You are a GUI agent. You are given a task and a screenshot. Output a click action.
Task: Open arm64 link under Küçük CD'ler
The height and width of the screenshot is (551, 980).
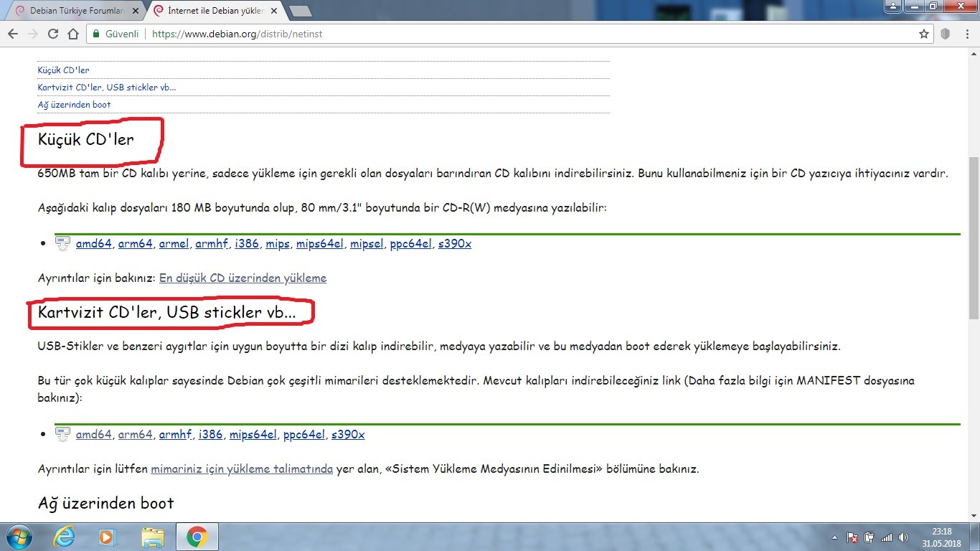136,244
